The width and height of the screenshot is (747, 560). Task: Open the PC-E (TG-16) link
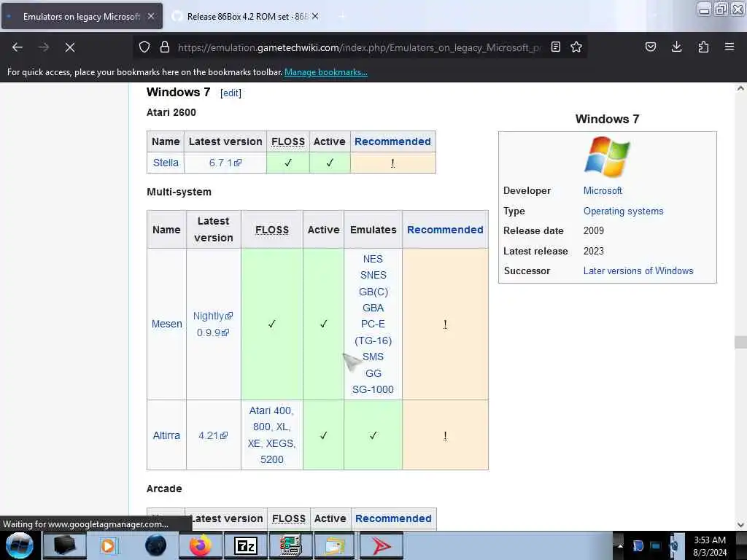pyautogui.click(x=373, y=332)
